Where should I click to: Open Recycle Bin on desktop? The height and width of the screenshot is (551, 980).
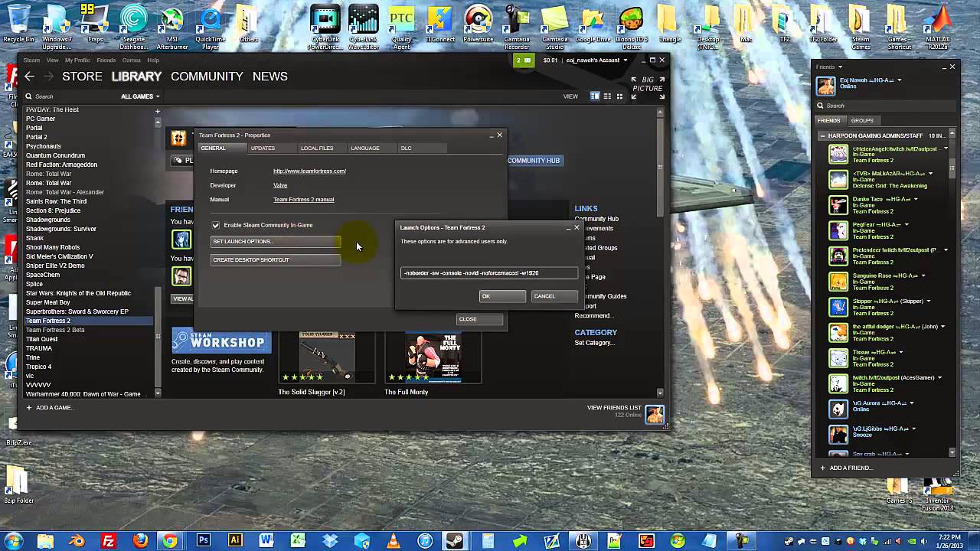tap(18, 23)
